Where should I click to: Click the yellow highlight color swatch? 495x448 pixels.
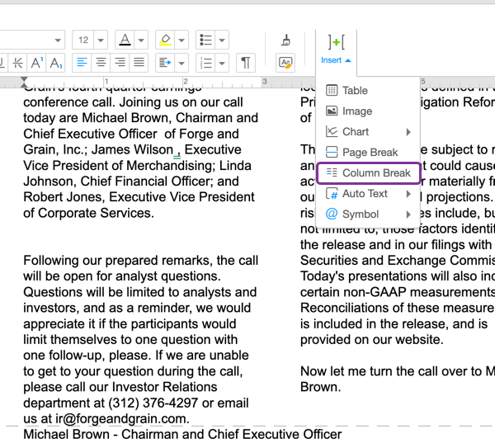point(165,40)
